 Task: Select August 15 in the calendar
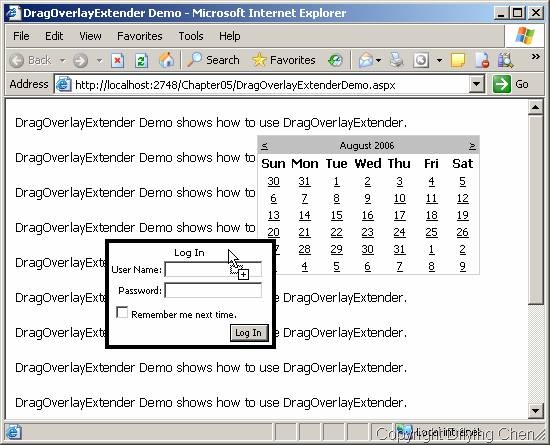click(x=336, y=215)
